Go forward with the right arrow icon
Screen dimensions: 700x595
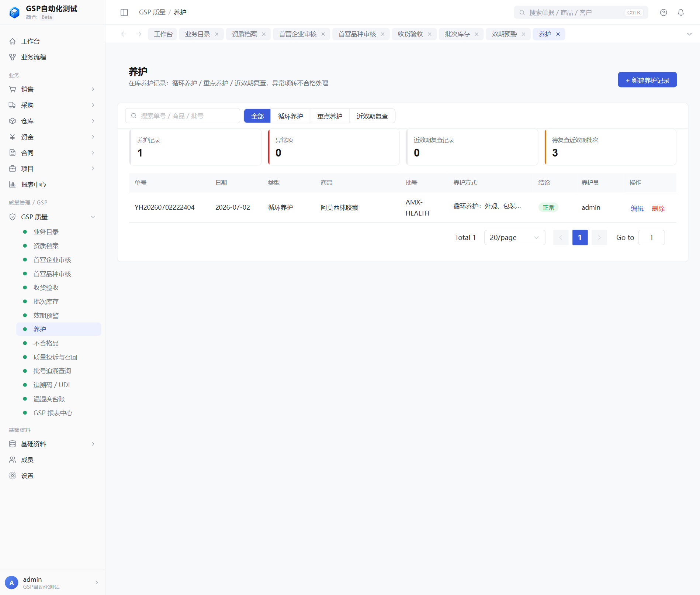click(139, 34)
